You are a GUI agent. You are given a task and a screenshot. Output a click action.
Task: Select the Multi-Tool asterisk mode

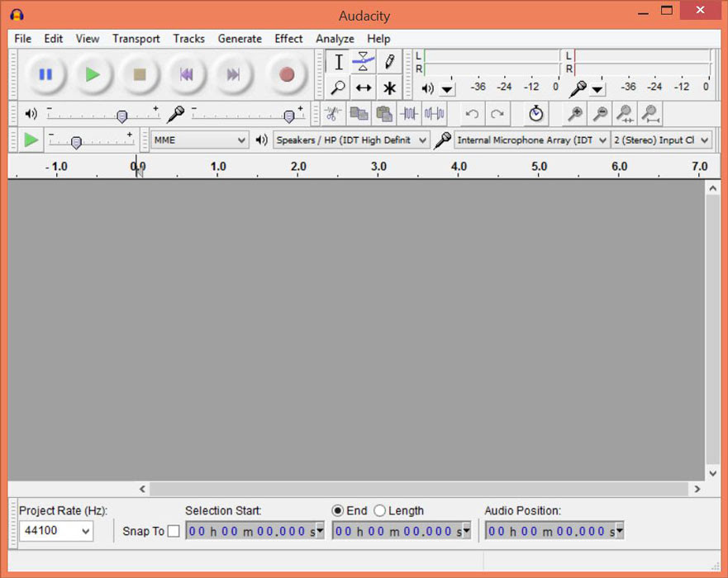(389, 88)
